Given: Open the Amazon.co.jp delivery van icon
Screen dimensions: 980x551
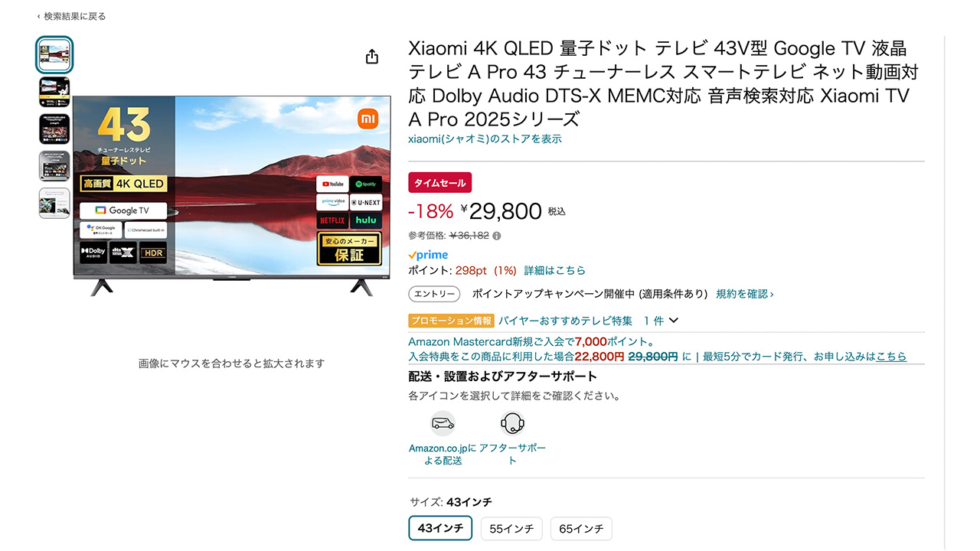Looking at the screenshot, I should [443, 423].
